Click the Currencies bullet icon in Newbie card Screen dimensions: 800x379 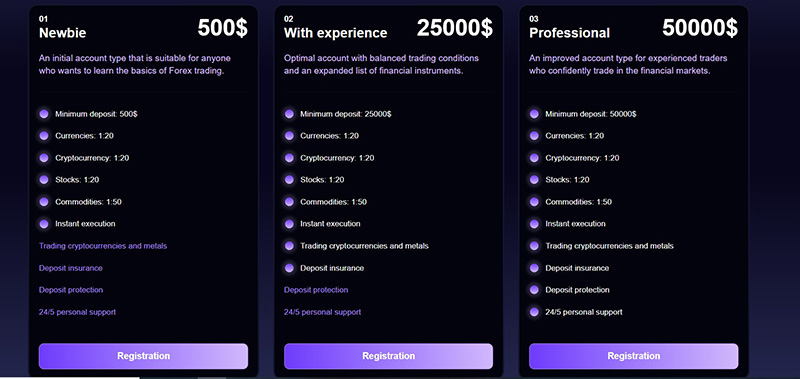[x=44, y=136]
